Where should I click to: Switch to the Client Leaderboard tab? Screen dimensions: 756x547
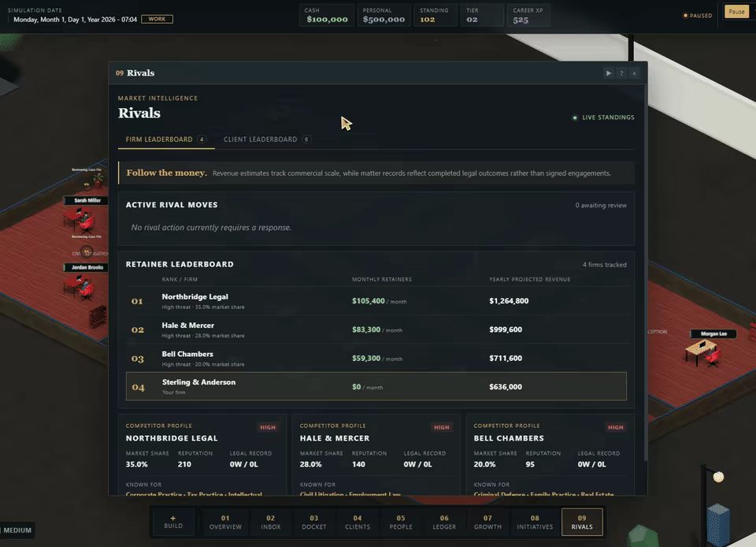tap(267, 140)
